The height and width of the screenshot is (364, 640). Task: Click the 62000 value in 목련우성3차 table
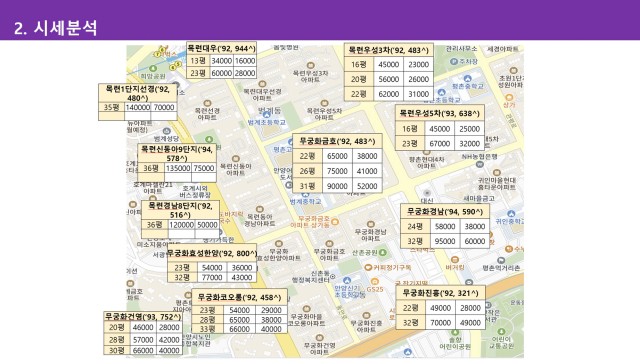pyautogui.click(x=389, y=94)
